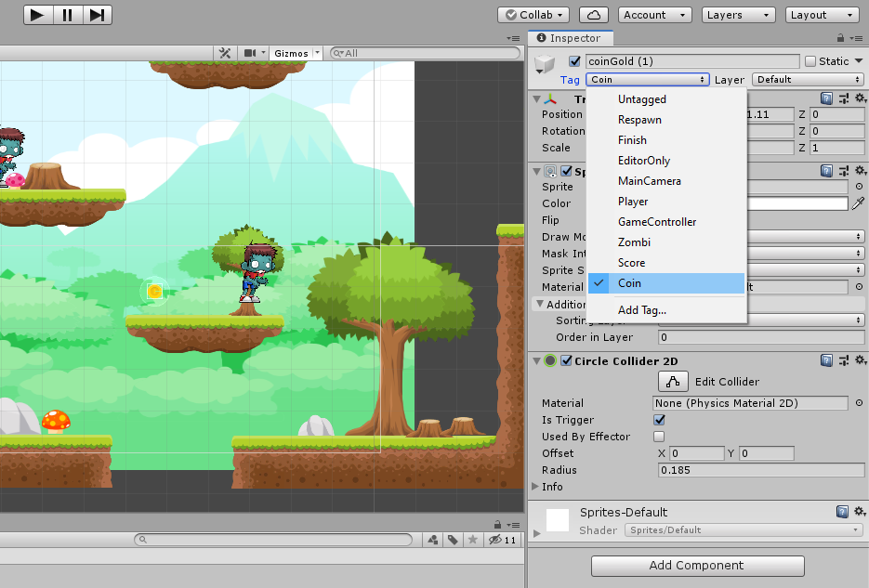Open the Layout dropdown
Screen dimensions: 869x588
(822, 15)
